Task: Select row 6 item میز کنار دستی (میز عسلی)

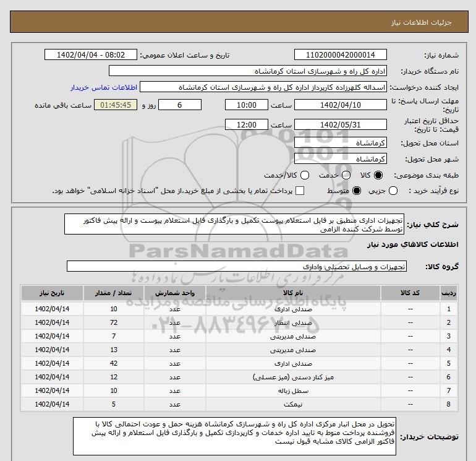Action: tap(293, 377)
